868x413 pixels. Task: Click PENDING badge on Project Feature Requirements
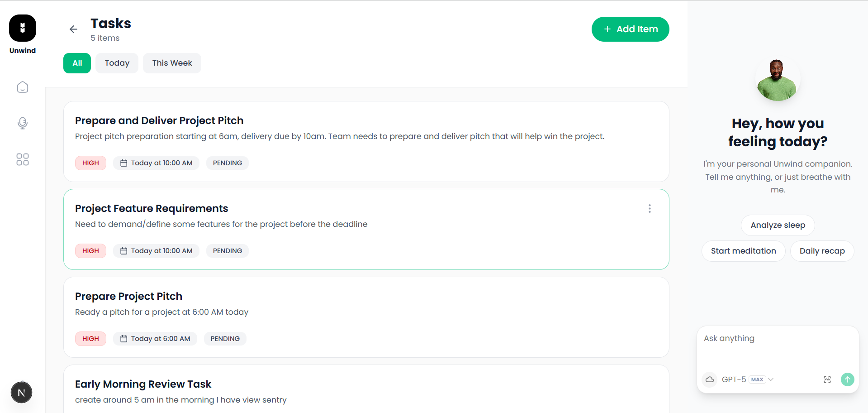click(x=228, y=251)
